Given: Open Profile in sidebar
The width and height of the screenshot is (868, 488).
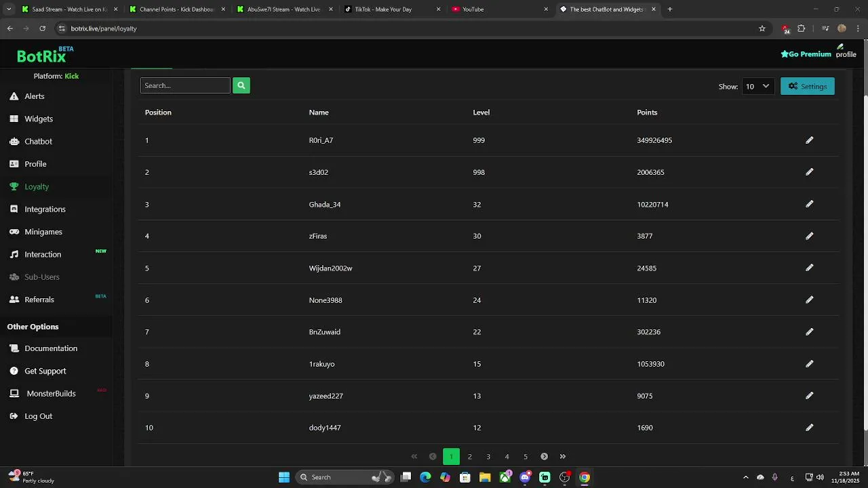Looking at the screenshot, I should click(x=35, y=164).
